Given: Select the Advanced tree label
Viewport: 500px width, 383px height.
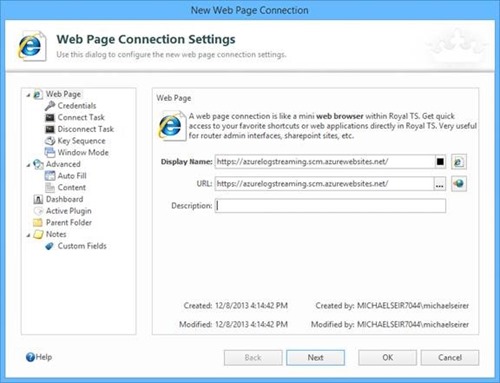Looking at the screenshot, I should [x=63, y=164].
